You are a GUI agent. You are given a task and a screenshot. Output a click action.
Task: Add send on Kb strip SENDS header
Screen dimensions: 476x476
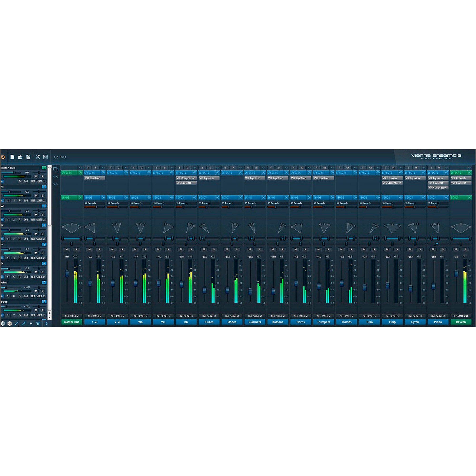coord(195,198)
